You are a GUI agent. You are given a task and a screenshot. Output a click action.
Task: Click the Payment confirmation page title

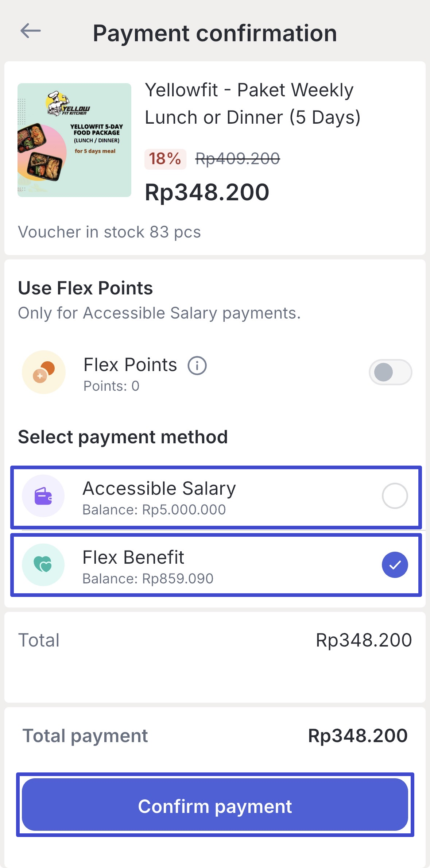(x=215, y=33)
